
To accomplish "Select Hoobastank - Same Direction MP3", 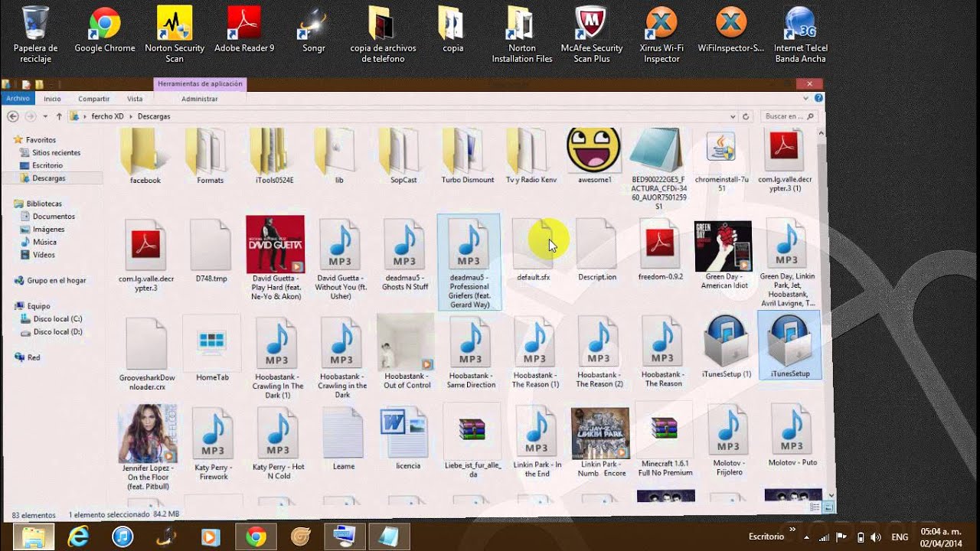I will point(471,352).
